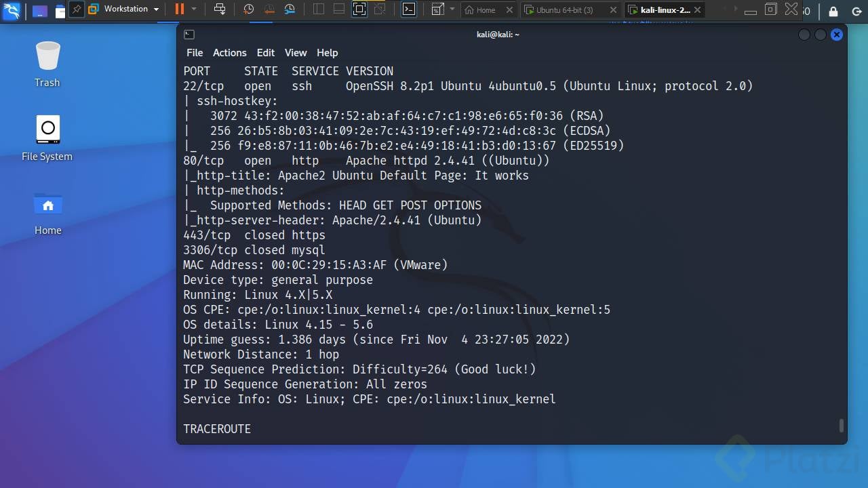This screenshot has height=488, width=868.
Task: Switch to the Ubuntu 64-bit (3) tab
Action: point(564,9)
